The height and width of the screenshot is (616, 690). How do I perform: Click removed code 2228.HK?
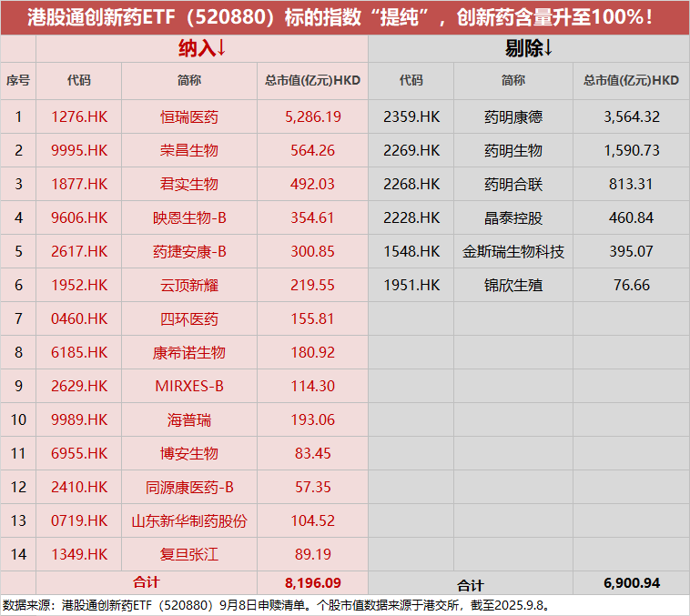(411, 217)
